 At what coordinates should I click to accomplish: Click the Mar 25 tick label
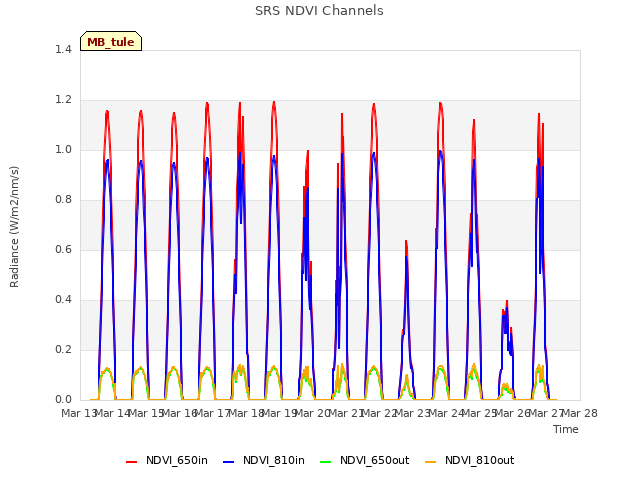point(480,413)
